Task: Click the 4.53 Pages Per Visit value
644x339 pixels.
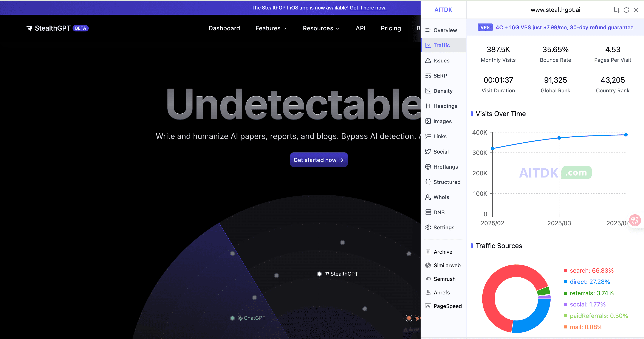Action: click(x=613, y=50)
